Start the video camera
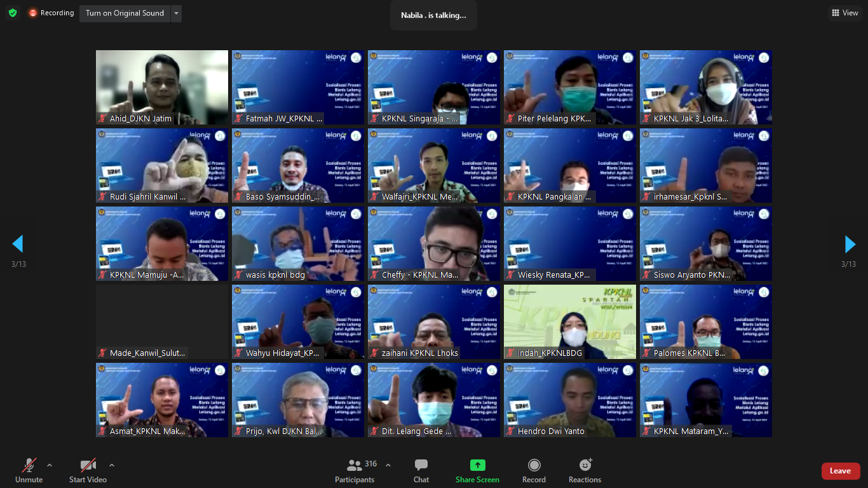The width and height of the screenshot is (868, 488). pos(88,471)
